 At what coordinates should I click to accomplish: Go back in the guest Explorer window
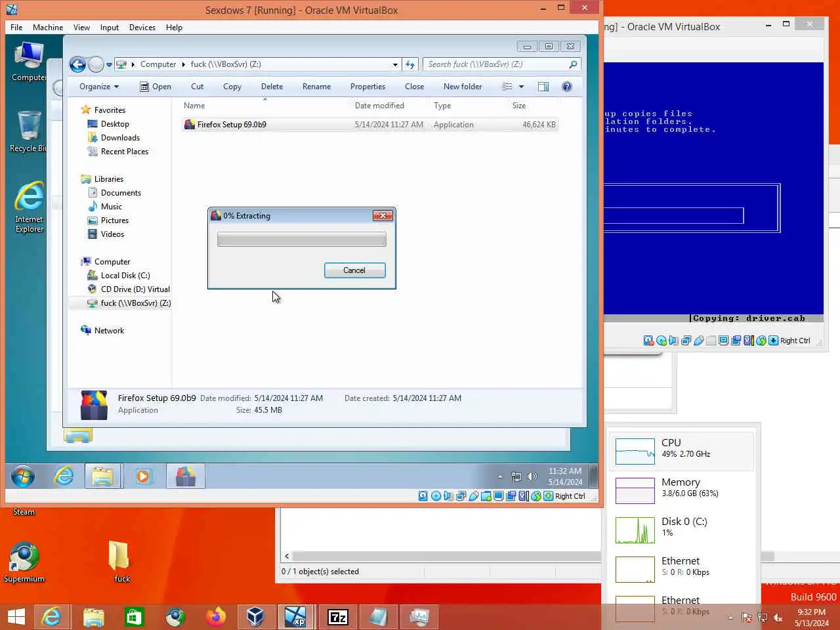coord(77,64)
